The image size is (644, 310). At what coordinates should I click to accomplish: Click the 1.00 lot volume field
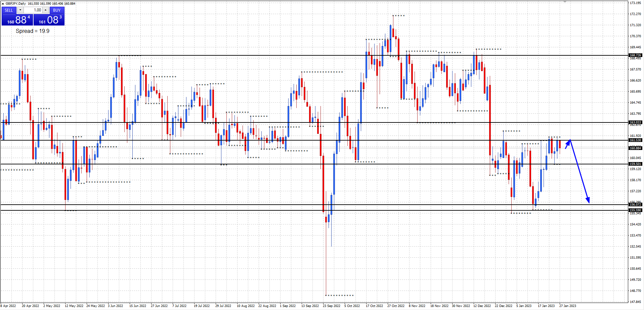[x=33, y=10]
